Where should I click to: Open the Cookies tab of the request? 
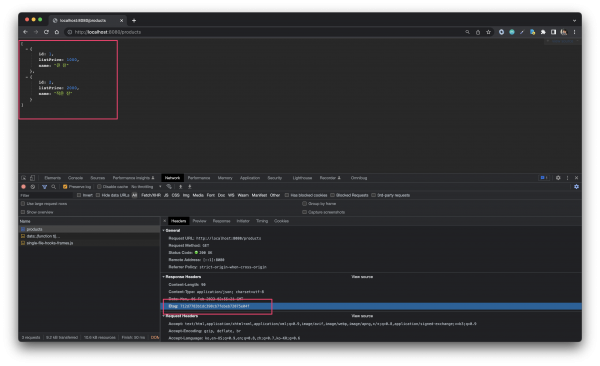[x=281, y=221]
